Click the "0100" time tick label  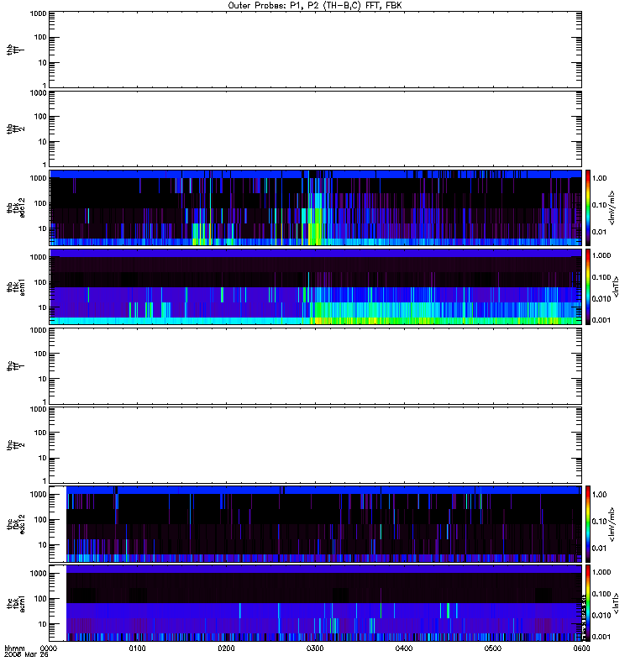(x=137, y=648)
